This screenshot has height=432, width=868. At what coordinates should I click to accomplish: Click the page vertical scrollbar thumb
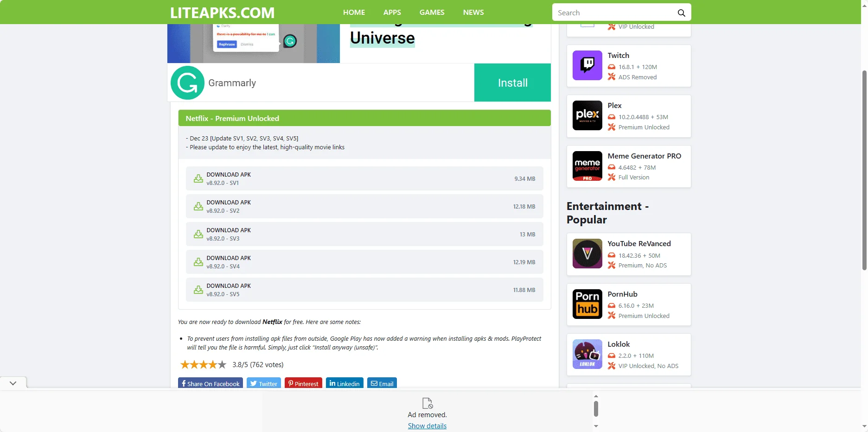click(x=864, y=170)
